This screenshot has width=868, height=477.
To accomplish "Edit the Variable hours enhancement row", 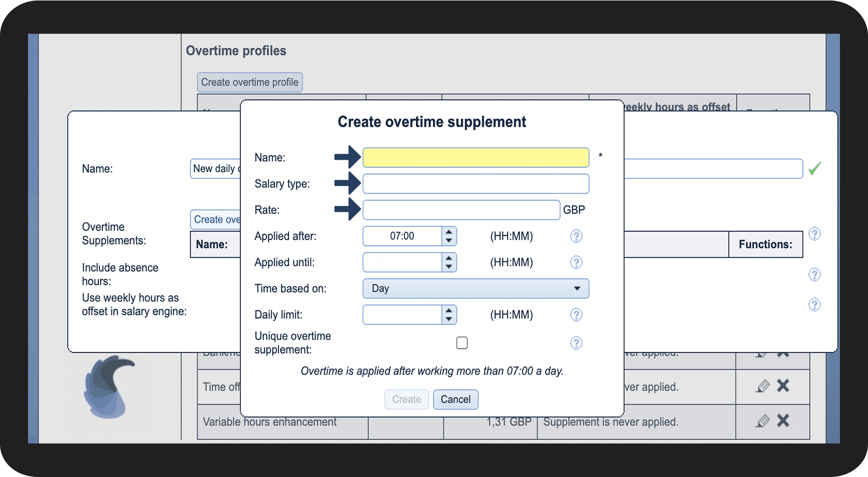I will pos(762,421).
